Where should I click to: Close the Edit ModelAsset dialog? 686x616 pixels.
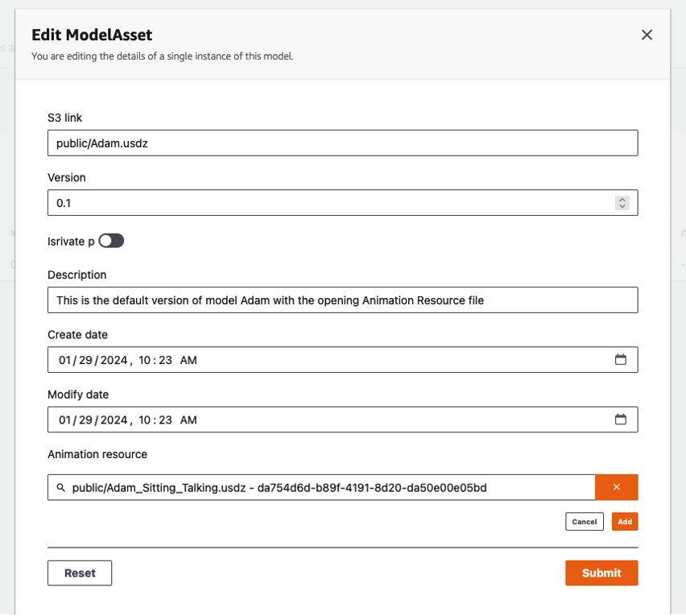[647, 35]
